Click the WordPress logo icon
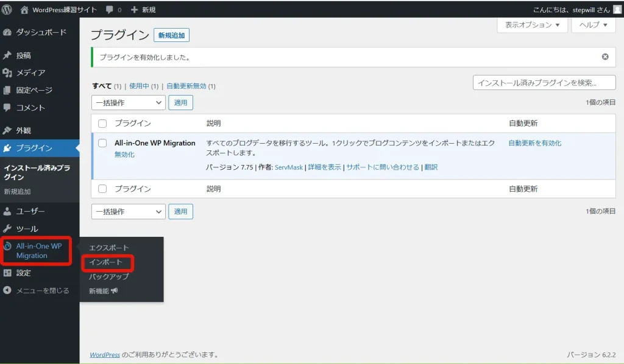This screenshot has width=624, height=364. [7, 10]
